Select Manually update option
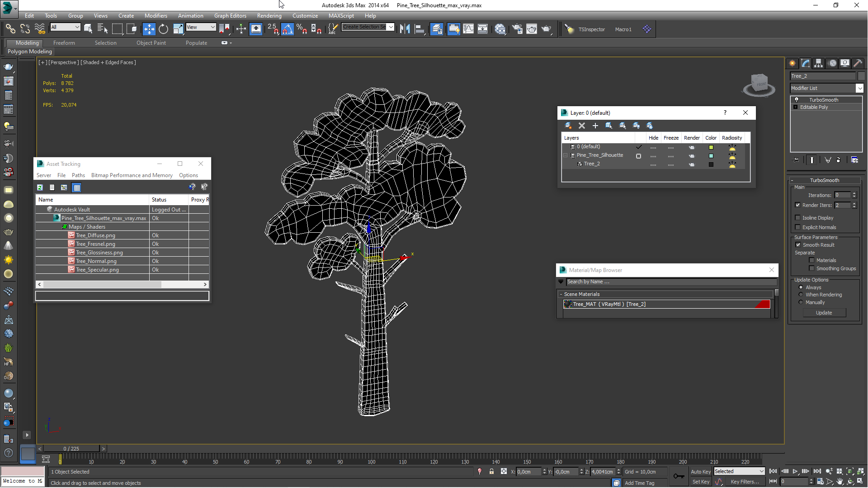The width and height of the screenshot is (868, 488). 801,302
